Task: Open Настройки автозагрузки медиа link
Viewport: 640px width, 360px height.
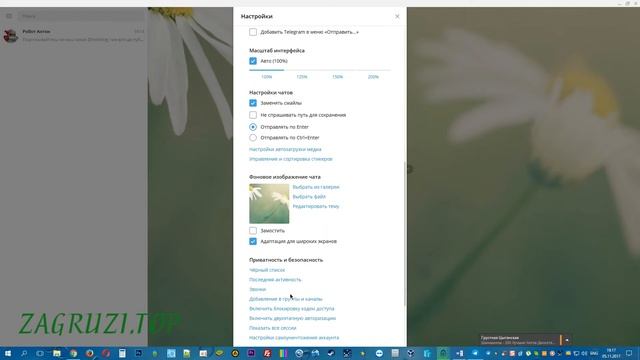Action: (285, 149)
